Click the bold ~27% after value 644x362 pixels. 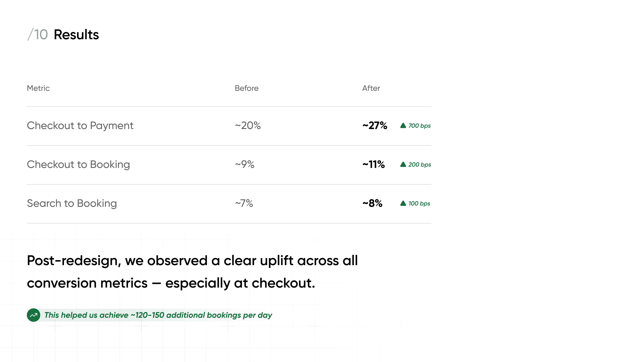point(375,125)
